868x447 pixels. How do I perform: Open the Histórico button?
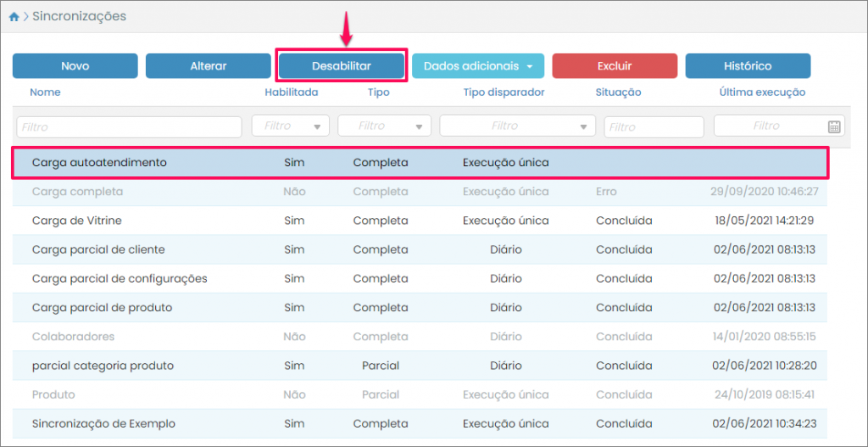click(x=747, y=66)
